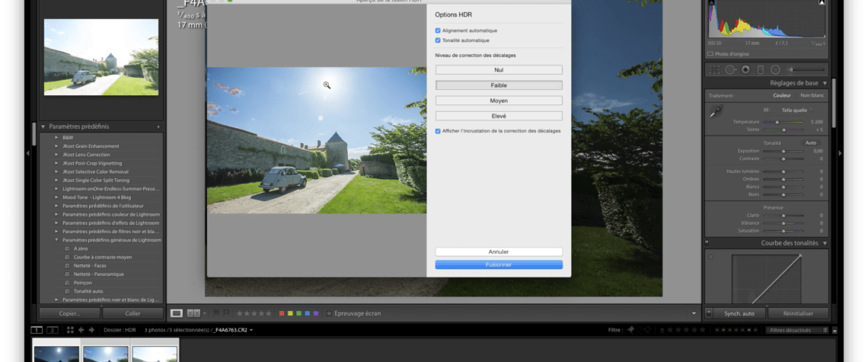The image size is (868, 362).
Task: Select the first filmstrip thumbnail
Action: coord(56,355)
